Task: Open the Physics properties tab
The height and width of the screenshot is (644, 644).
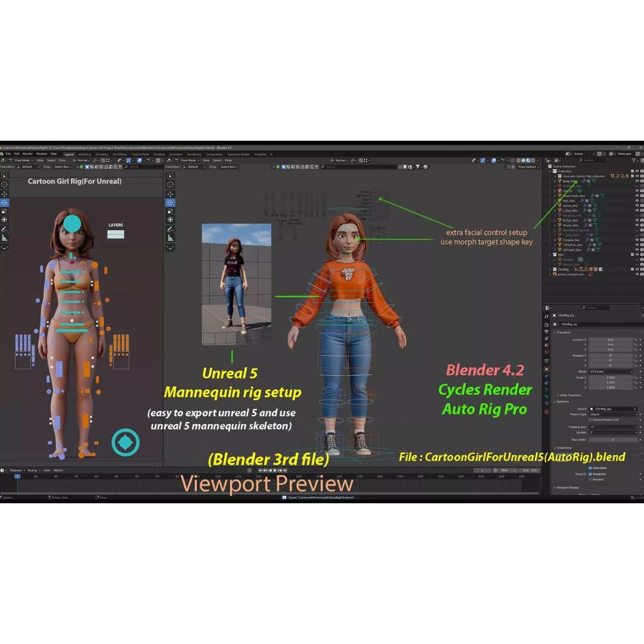Action: (x=546, y=376)
